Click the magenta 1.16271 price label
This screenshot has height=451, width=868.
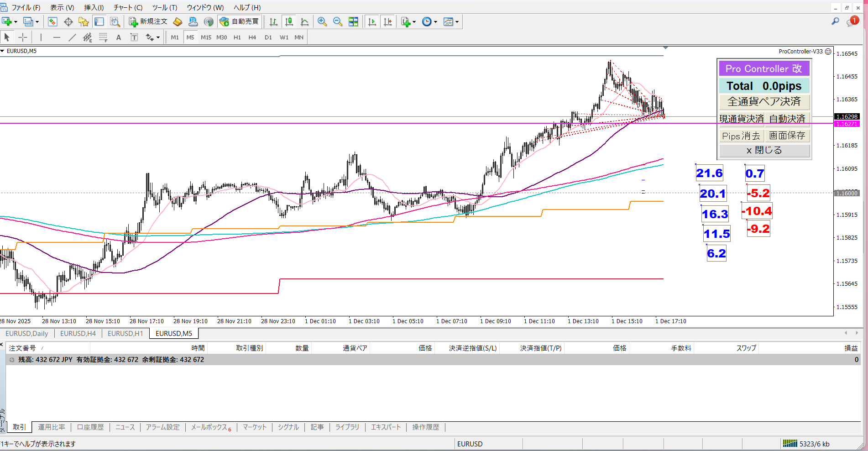point(847,124)
